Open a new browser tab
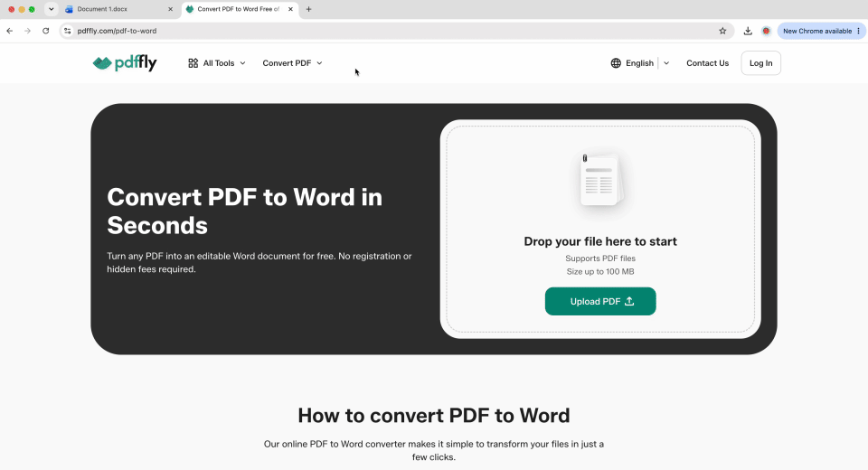The width and height of the screenshot is (868, 470). click(x=309, y=9)
